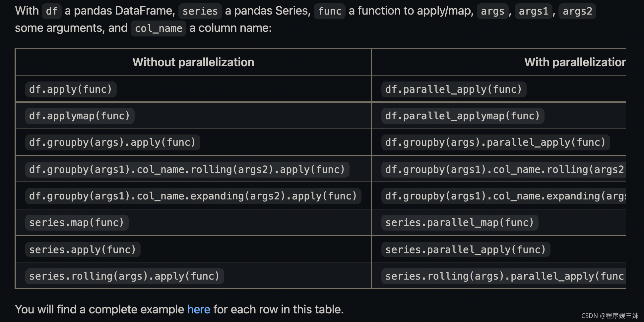Click df.groupby(args).apply(func) code snippet
The height and width of the screenshot is (322, 644).
pos(112,142)
